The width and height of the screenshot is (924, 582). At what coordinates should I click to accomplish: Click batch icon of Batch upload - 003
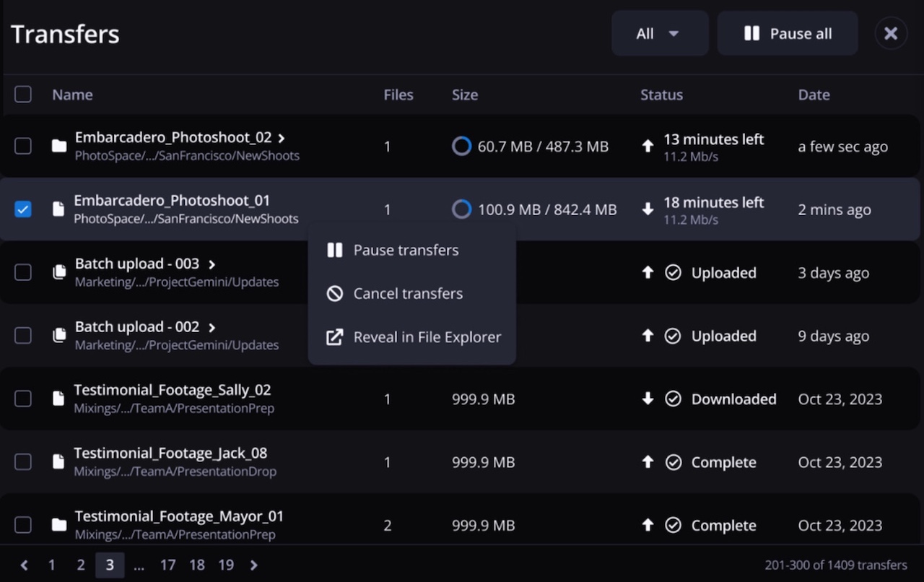pyautogui.click(x=59, y=272)
